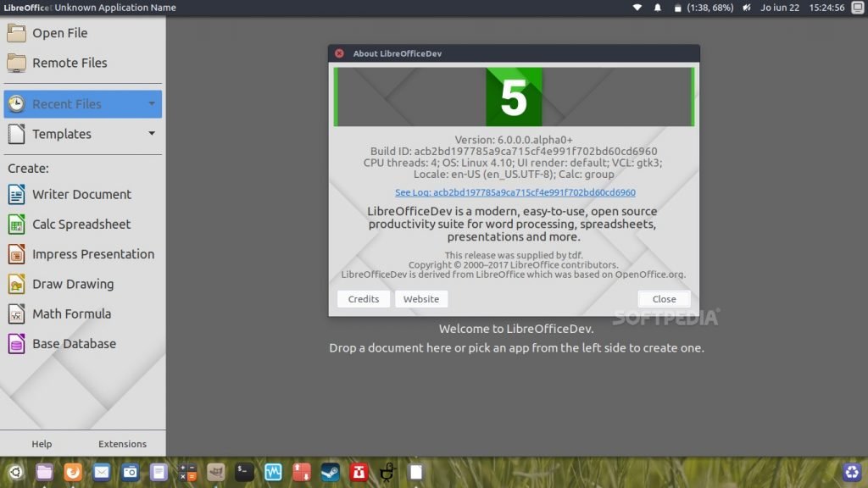Click the Math Formula icon

coord(16,313)
